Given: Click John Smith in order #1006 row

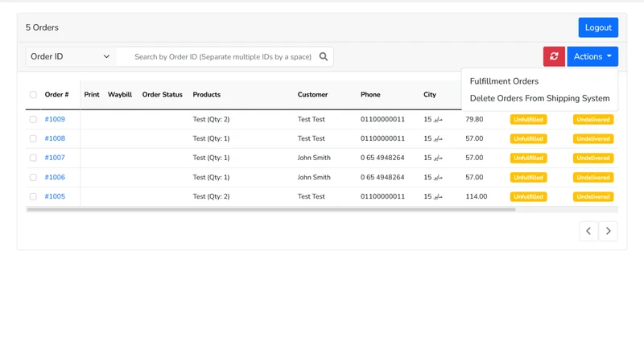Looking at the screenshot, I should [x=314, y=177].
